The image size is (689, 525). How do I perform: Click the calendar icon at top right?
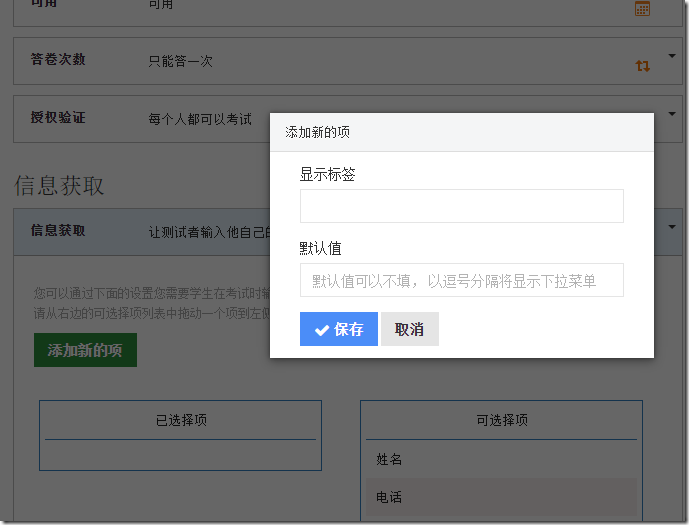pyautogui.click(x=642, y=8)
